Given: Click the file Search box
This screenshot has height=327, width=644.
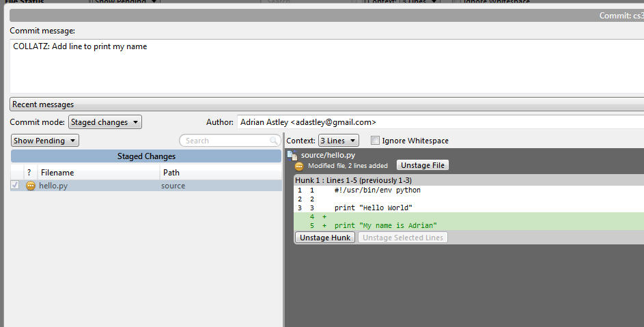Looking at the screenshot, I should (230, 141).
